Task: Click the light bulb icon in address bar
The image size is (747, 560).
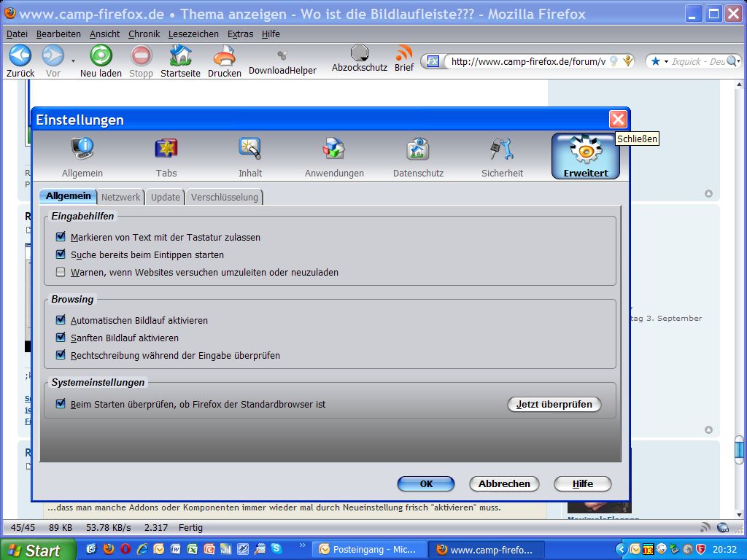Action: click(x=614, y=61)
